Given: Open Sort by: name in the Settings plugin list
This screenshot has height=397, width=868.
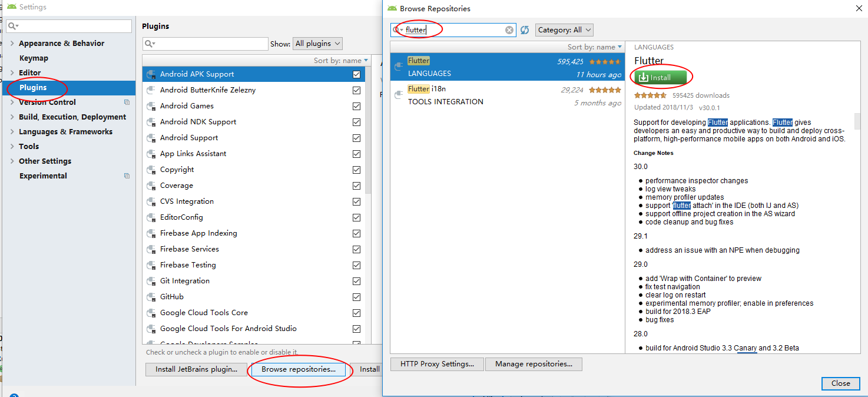Looking at the screenshot, I should [x=341, y=61].
